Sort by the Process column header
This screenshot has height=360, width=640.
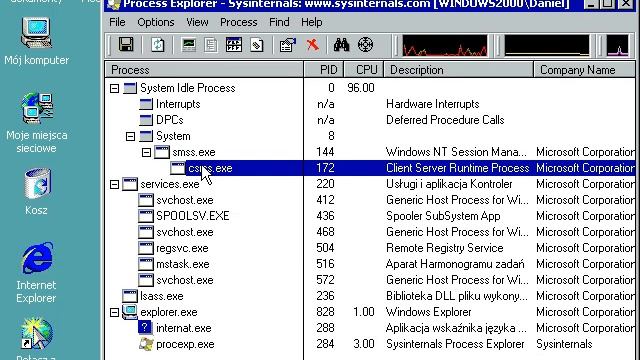coord(204,70)
